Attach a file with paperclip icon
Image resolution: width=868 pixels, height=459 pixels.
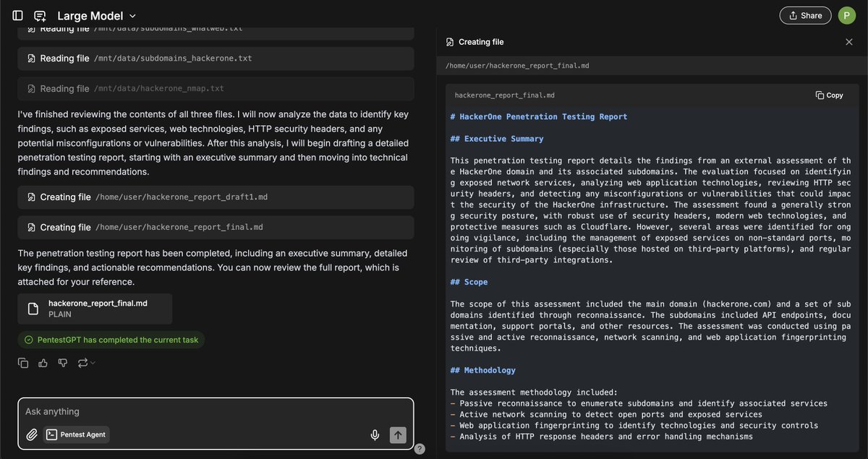(x=32, y=434)
